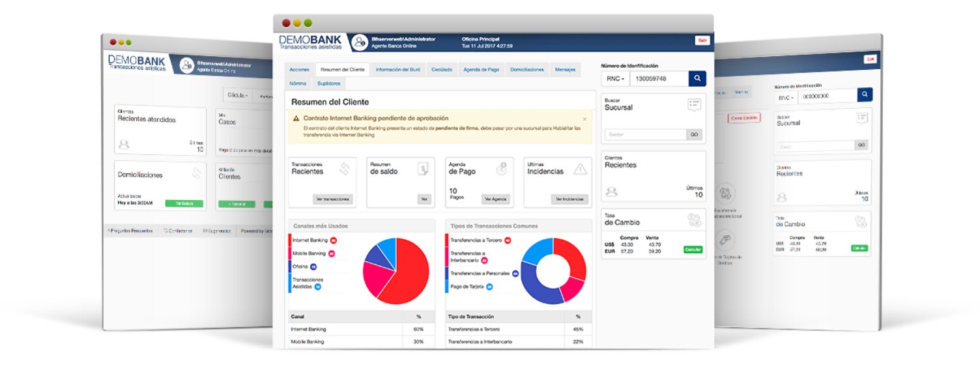
Task: Click the Transacciones Recientes arrows icon
Action: click(345, 169)
